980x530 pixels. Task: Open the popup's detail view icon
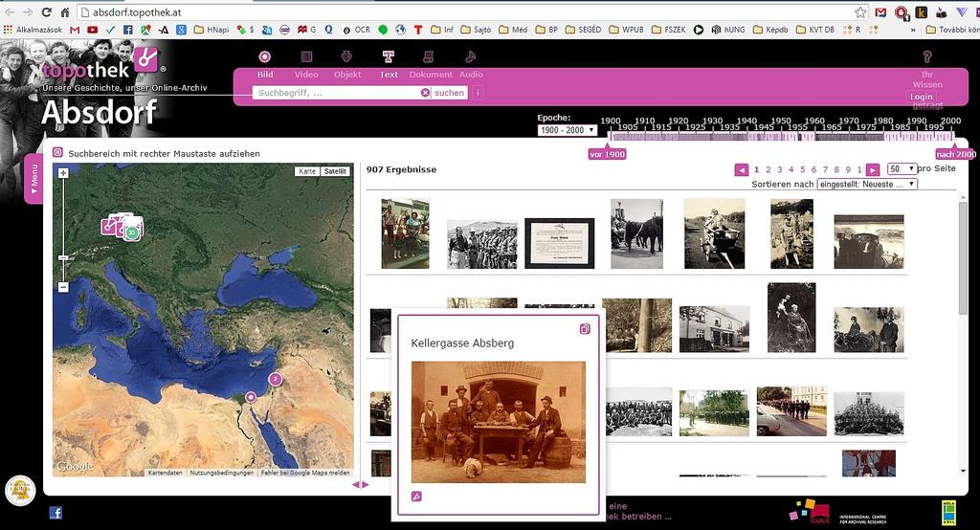(x=585, y=329)
